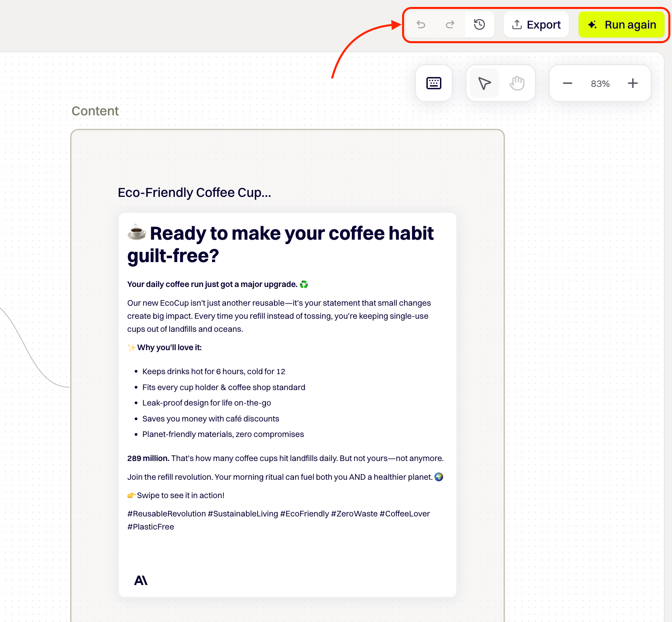Click the 83% zoom level value
Image resolution: width=672 pixels, height=622 pixels.
coord(600,84)
